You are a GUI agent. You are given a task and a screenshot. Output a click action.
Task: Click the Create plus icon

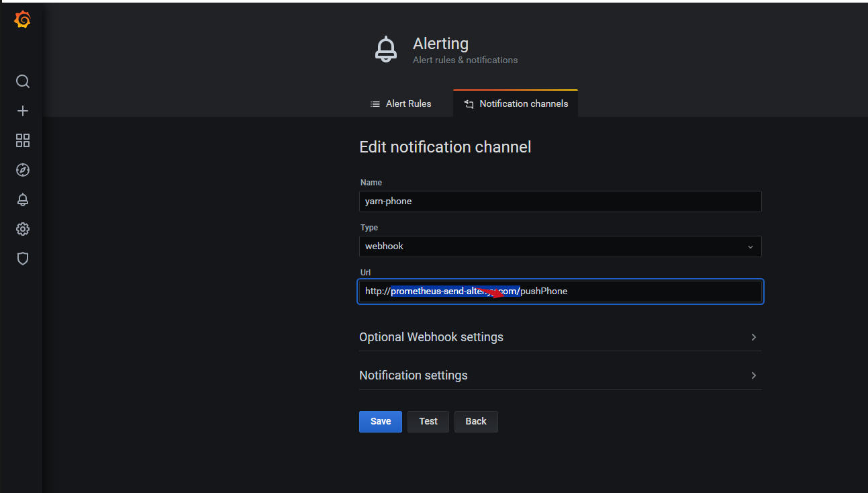23,111
